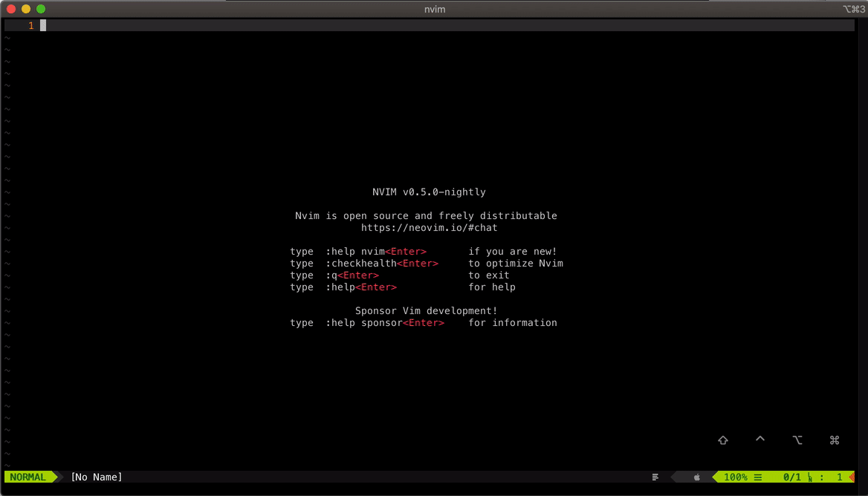Click the ':help sponsor' command text
Screen dimensions: 868x496
click(x=363, y=323)
